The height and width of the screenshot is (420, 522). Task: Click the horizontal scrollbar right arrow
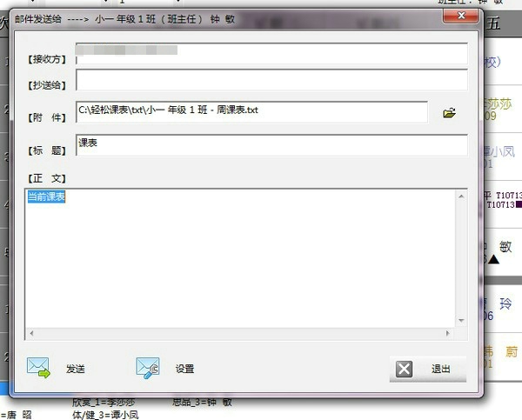448,333
